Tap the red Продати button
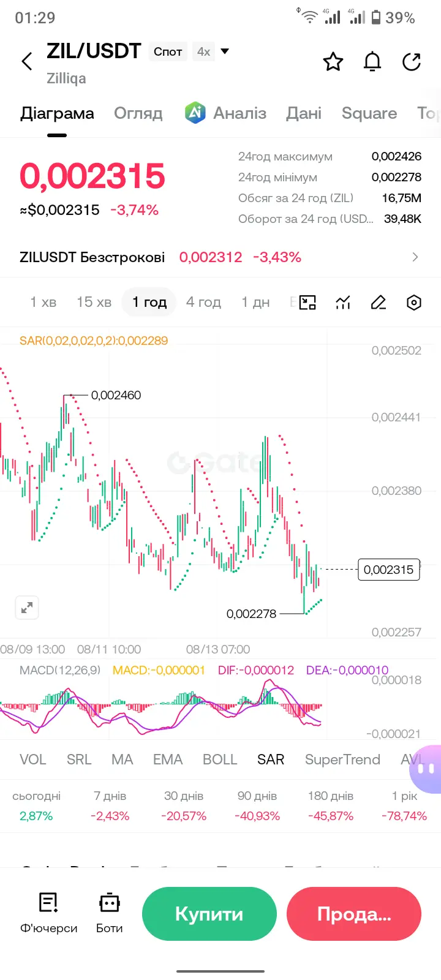The width and height of the screenshot is (441, 980). point(354,914)
